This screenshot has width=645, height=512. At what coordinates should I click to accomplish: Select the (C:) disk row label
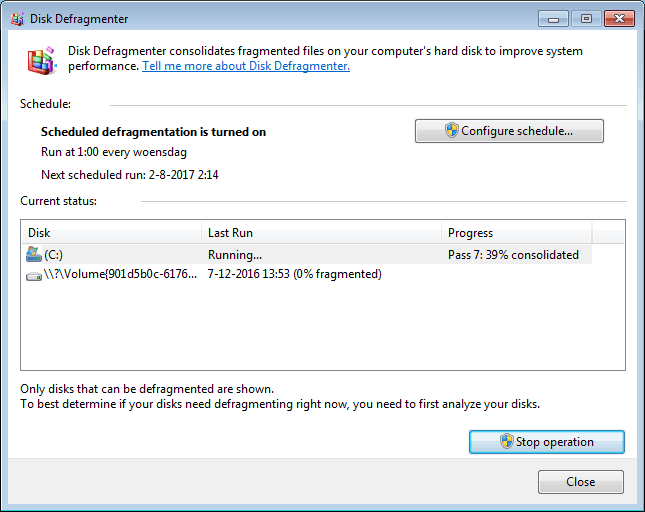point(53,255)
